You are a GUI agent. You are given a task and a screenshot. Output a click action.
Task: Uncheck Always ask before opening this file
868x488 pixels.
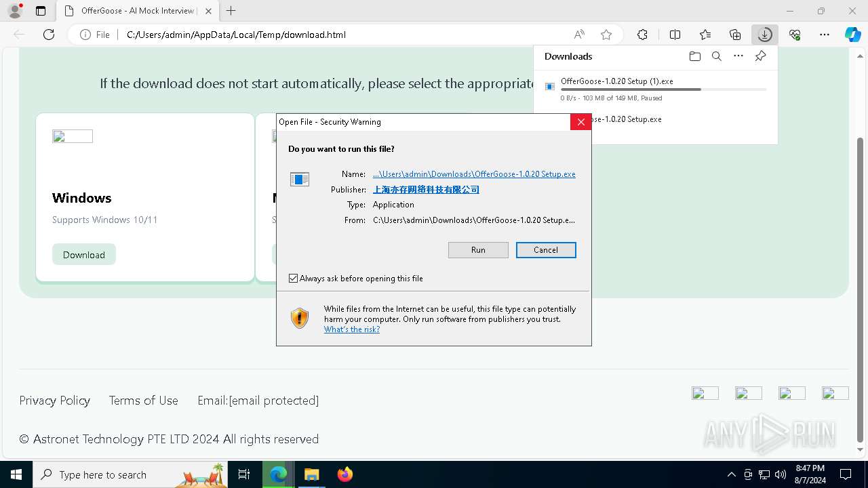point(293,279)
